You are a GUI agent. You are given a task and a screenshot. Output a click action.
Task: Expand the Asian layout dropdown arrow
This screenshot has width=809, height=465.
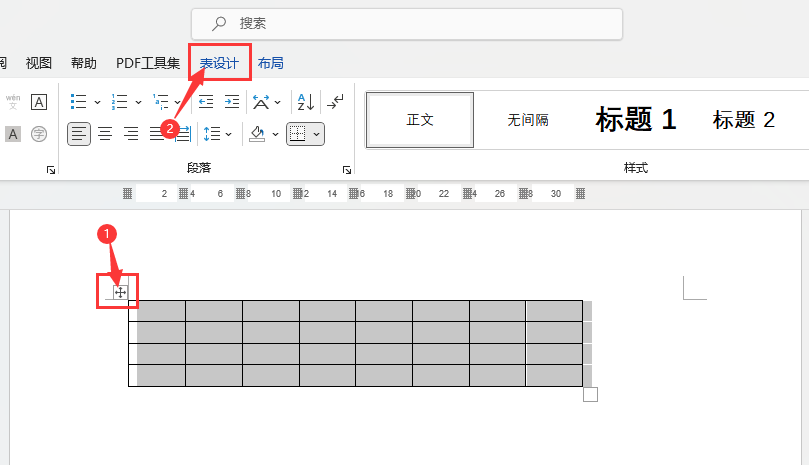pyautogui.click(x=278, y=102)
